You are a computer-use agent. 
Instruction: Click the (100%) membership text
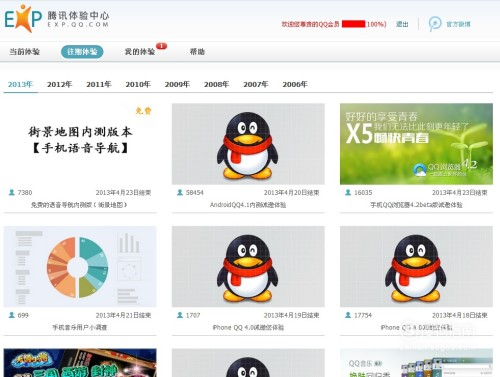376,24
